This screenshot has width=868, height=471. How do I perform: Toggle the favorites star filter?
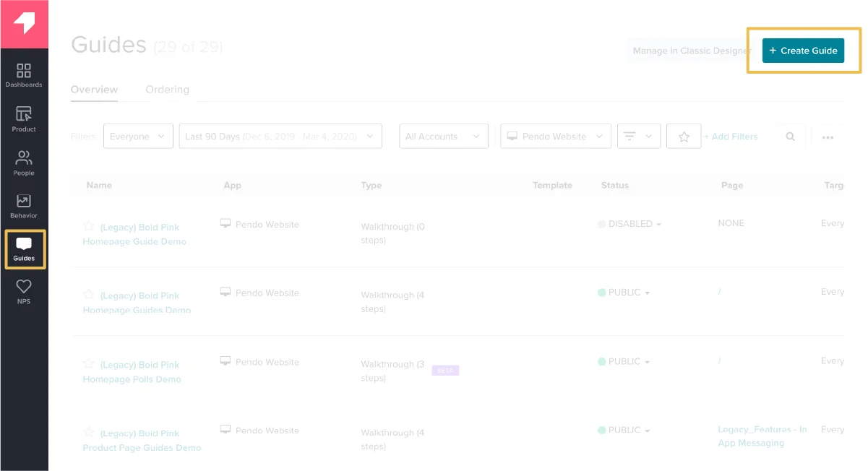683,137
